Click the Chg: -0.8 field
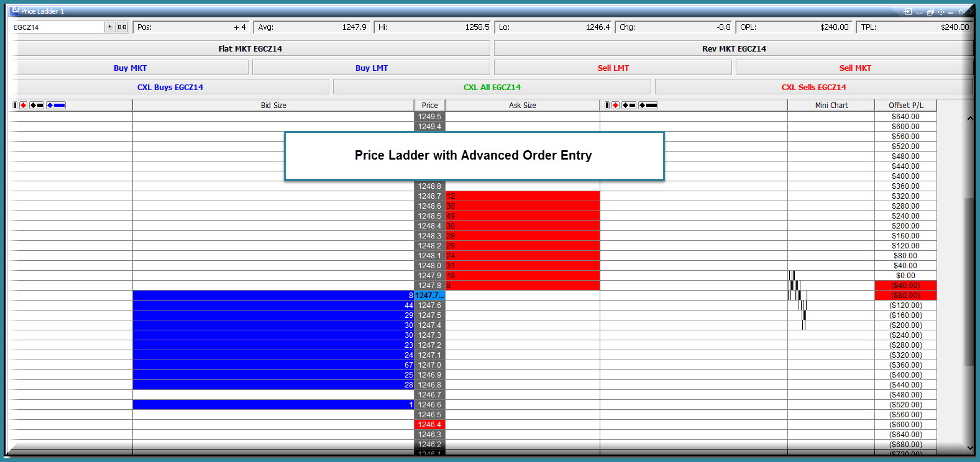Viewport: 980px width, 462px height. click(x=675, y=27)
